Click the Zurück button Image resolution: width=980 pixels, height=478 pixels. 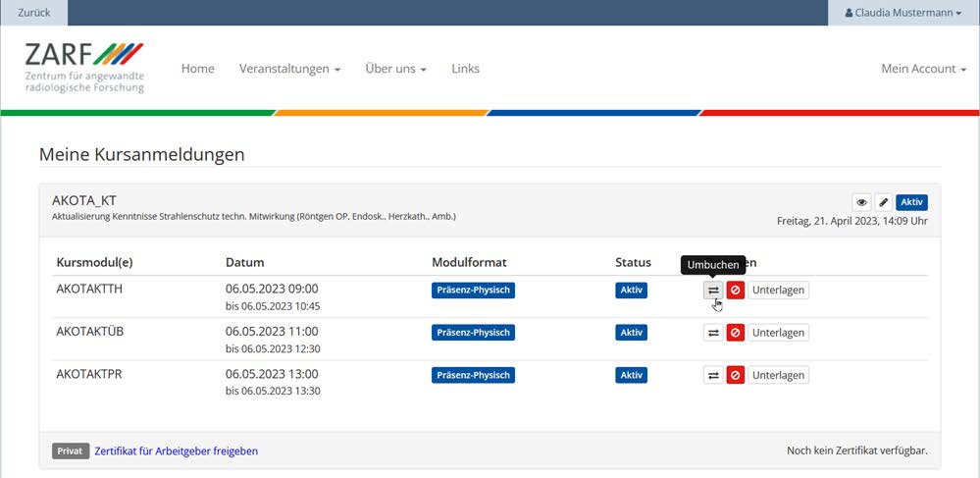pos(33,13)
